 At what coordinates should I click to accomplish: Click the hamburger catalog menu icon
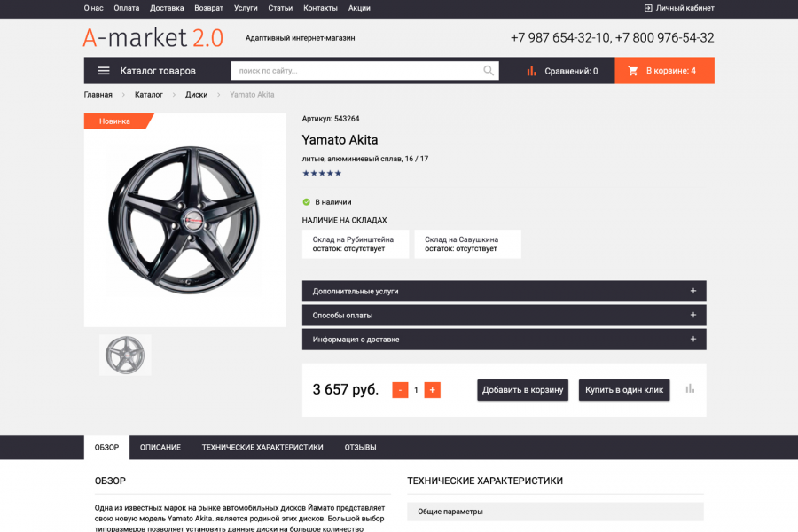point(104,71)
